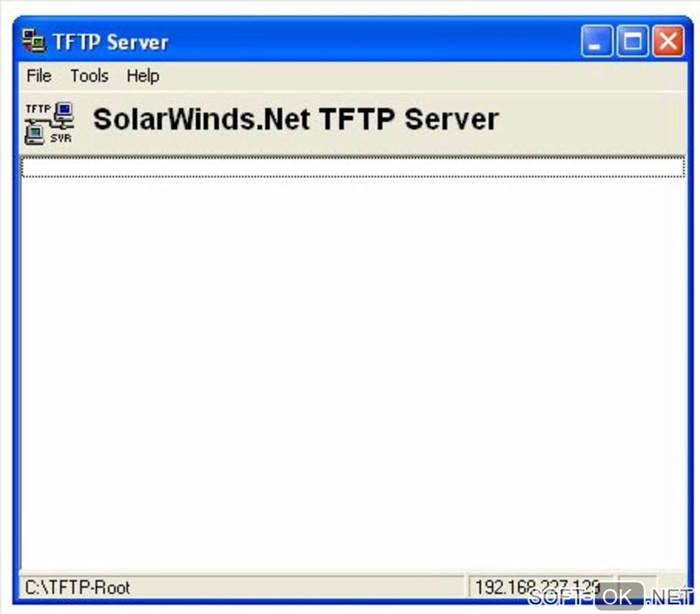700x614 pixels.
Task: Maximize the TFTP Server window
Action: 632,41
